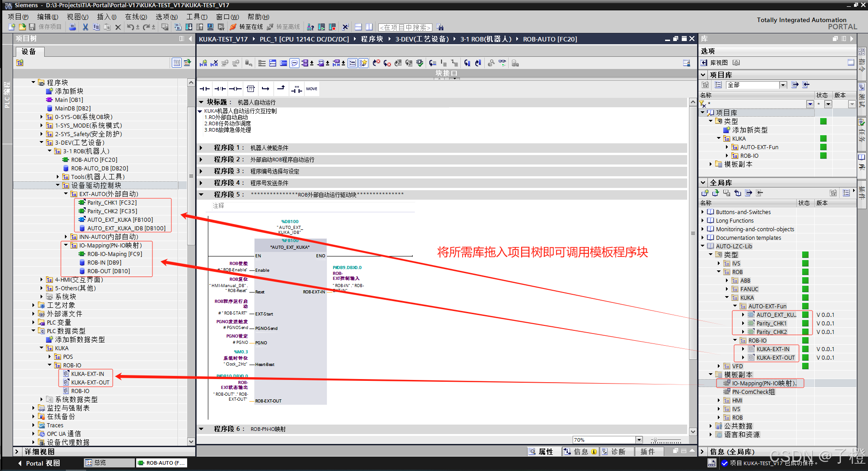Expand network 程序段 1 机器人使能条件
The image size is (868, 471).
(201, 148)
